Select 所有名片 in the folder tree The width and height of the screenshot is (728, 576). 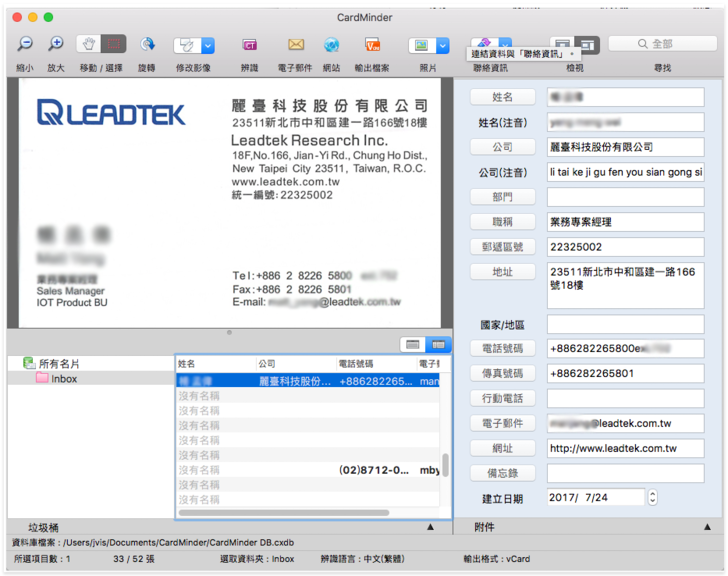point(58,364)
